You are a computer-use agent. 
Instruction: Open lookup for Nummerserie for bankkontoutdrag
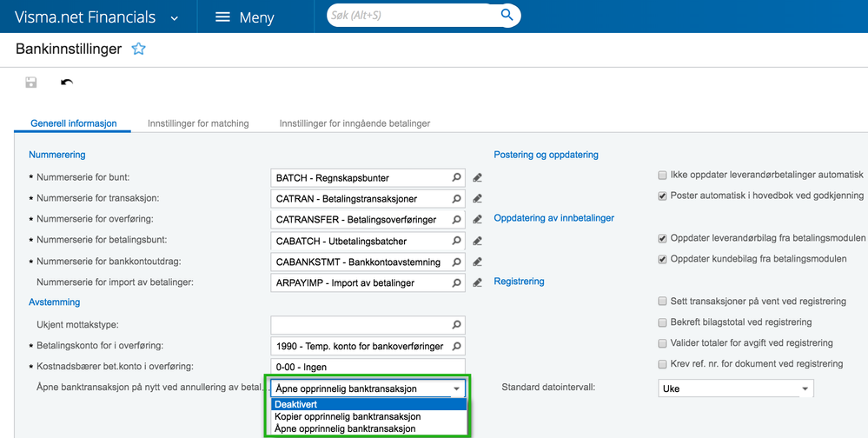(457, 262)
